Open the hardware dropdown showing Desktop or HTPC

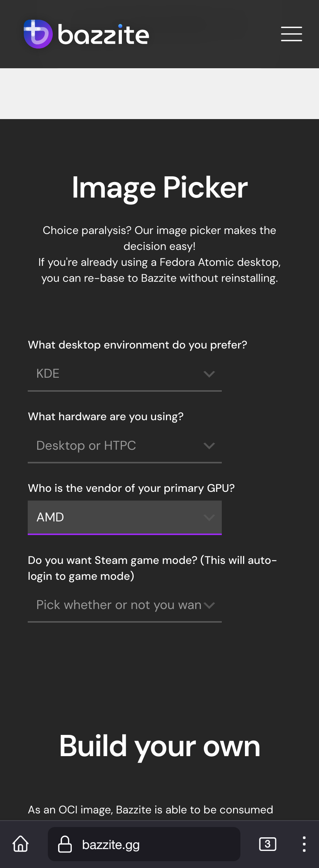[x=125, y=446]
